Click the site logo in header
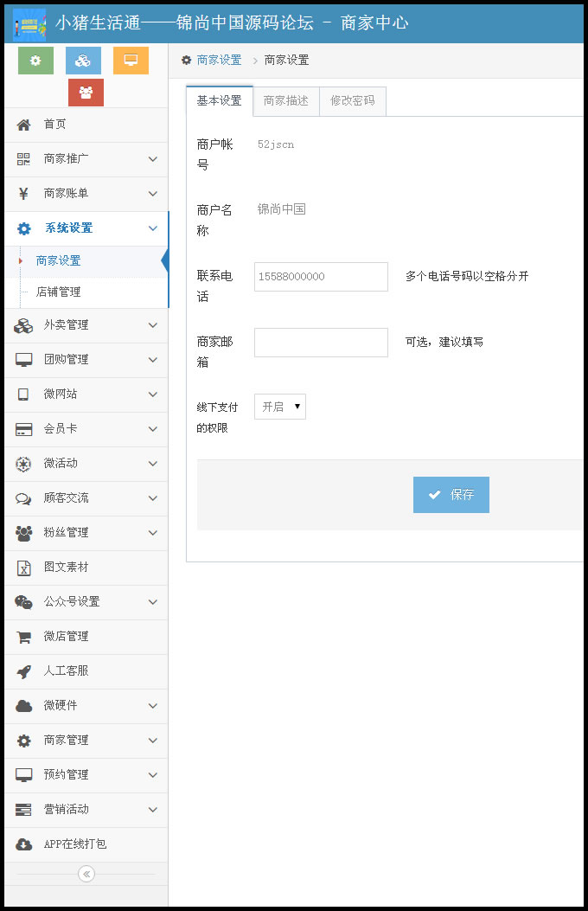Screen dimensions: 588x911 [29, 25]
